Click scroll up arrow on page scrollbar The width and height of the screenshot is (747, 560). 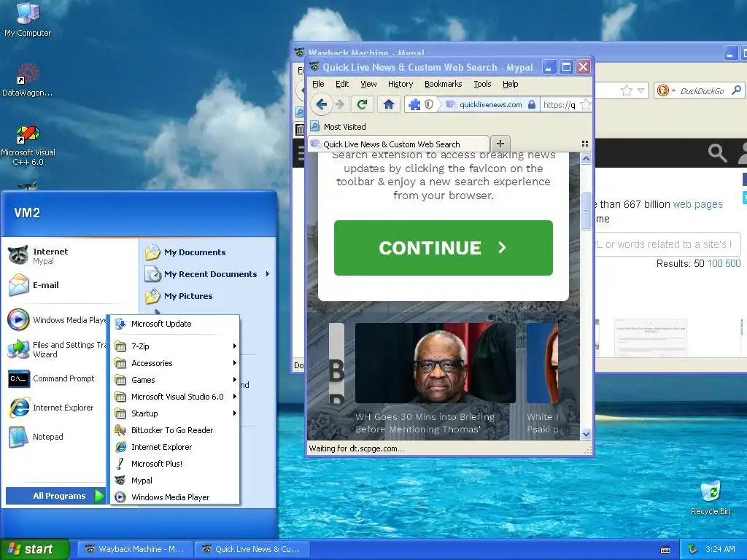586,158
